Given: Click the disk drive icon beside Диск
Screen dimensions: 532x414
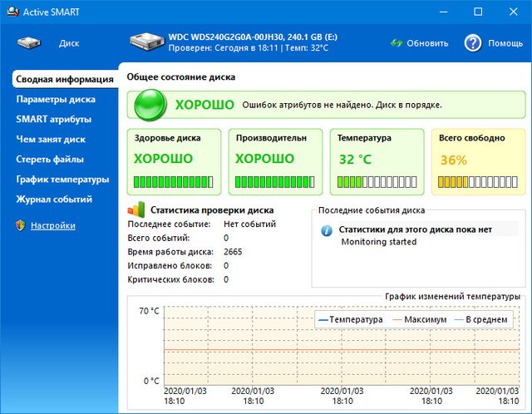Looking at the screenshot, I should (x=29, y=43).
